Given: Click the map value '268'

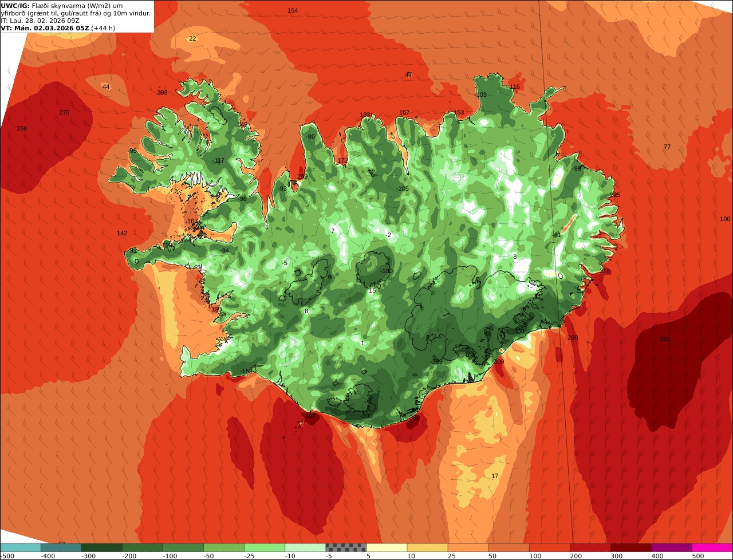Looking at the screenshot, I should click(22, 128).
